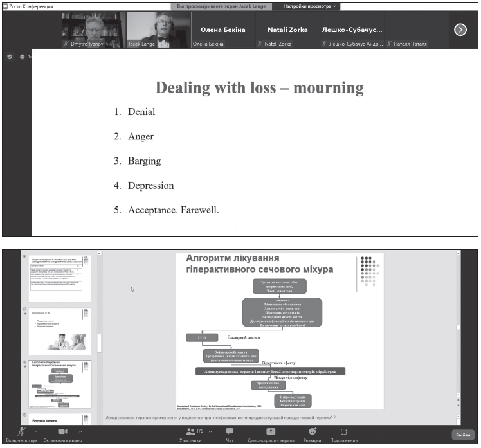Expand audio options arrow beside microphone
The image size is (481, 448).
tap(36, 431)
